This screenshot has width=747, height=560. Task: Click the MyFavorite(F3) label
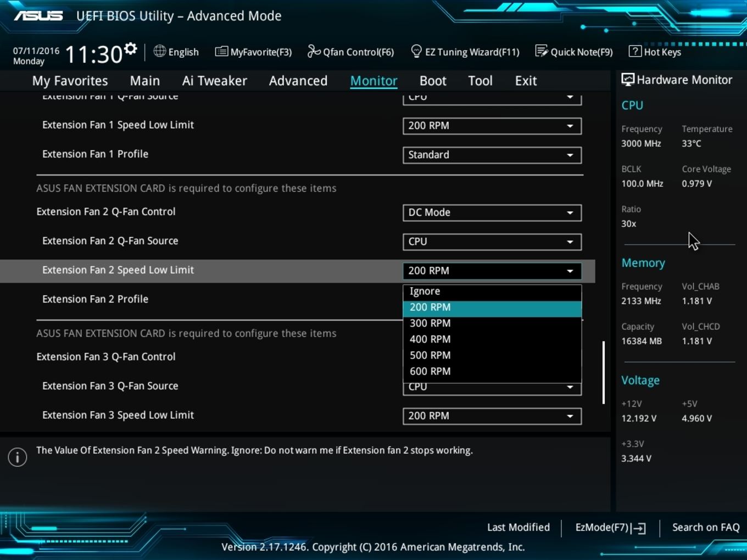point(261,52)
